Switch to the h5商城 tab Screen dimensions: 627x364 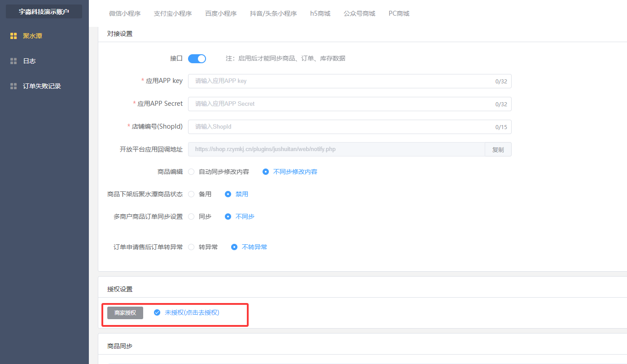click(x=320, y=13)
